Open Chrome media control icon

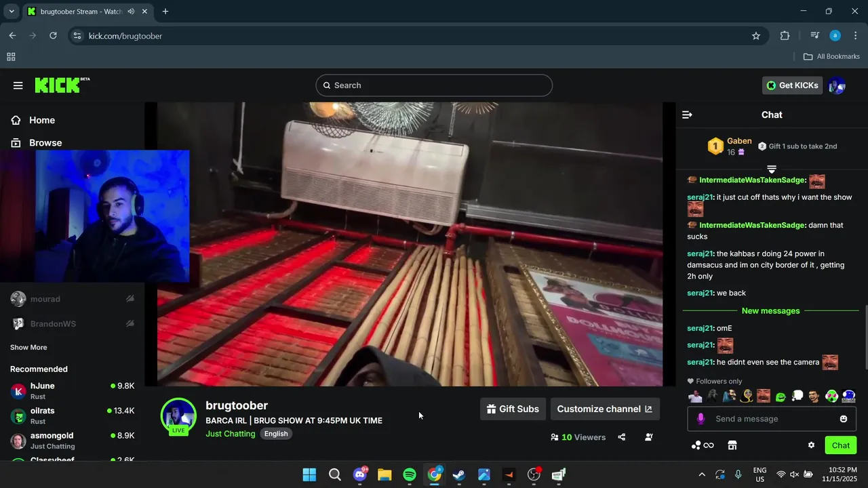coord(814,36)
